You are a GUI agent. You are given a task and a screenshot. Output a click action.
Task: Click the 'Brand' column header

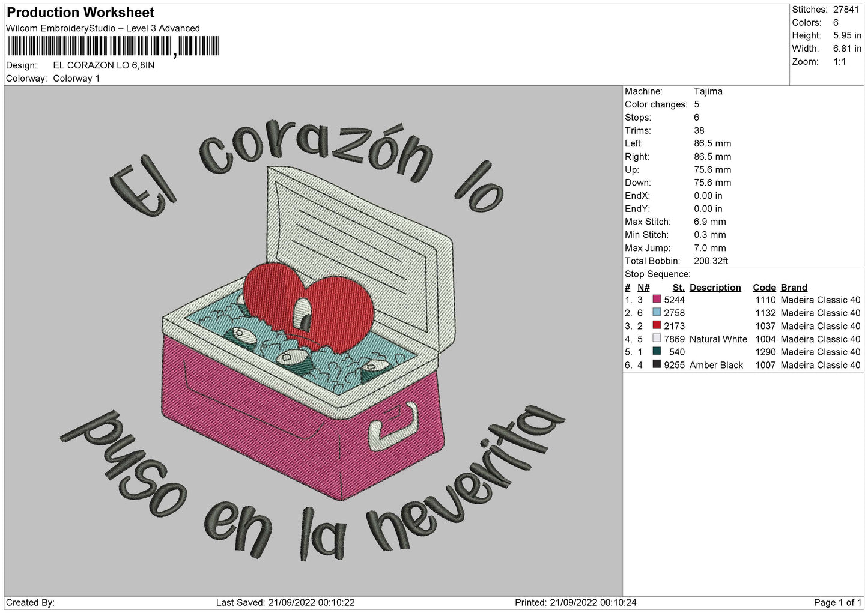click(x=794, y=288)
